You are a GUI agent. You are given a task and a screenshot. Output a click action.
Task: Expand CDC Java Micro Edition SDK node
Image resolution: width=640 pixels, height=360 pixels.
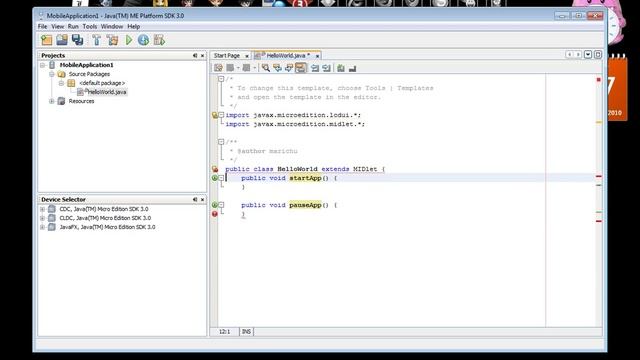point(42,209)
